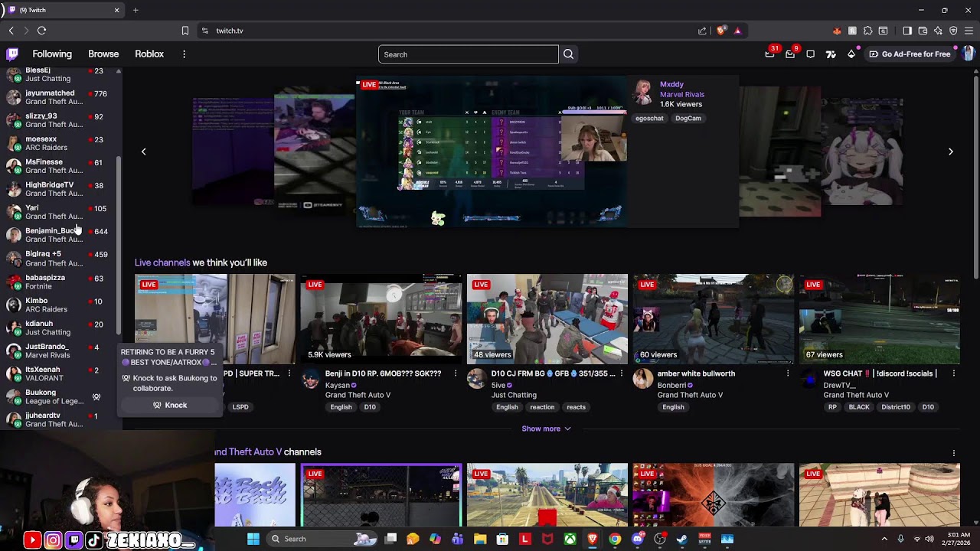
Task: Open Bonberri stream thumbnail with 60 viewers
Action: pos(713,318)
